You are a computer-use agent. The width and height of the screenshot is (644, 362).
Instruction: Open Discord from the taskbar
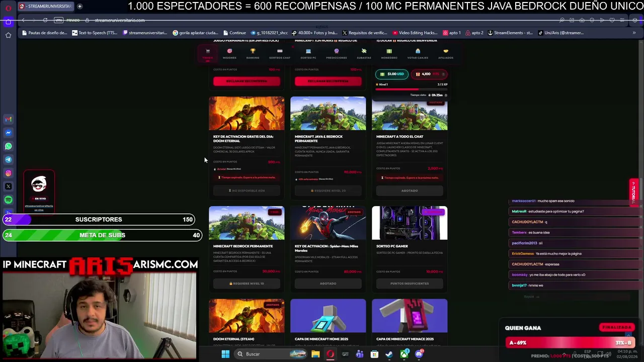419,354
